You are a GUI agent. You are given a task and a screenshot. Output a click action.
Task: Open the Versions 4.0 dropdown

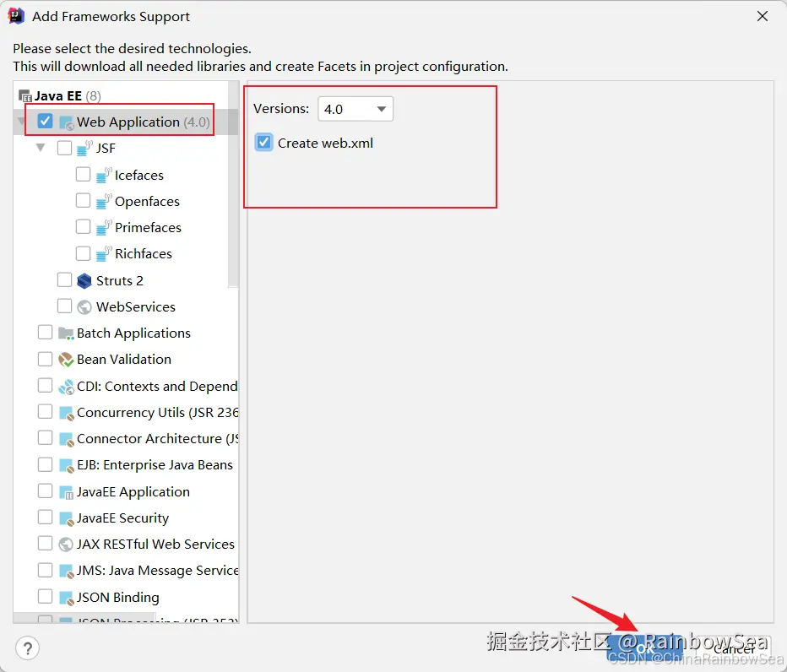pos(356,109)
